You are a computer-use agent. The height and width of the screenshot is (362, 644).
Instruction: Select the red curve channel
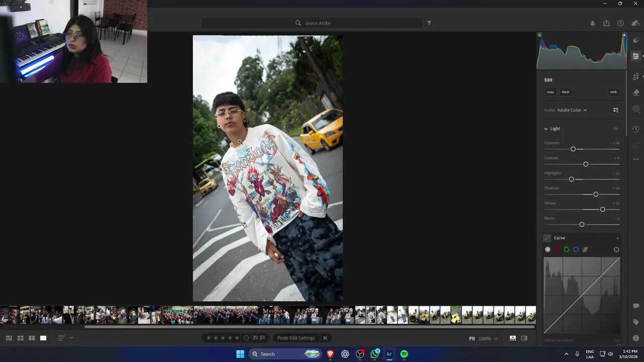coord(557,249)
